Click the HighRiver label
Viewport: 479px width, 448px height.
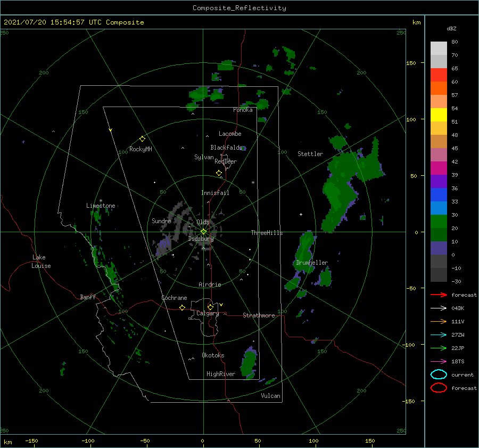pyautogui.click(x=221, y=374)
